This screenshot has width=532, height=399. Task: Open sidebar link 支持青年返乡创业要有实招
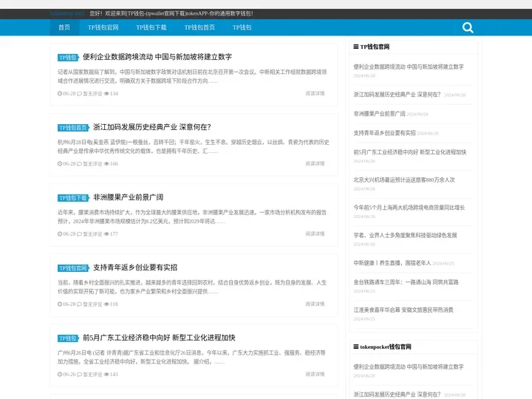(384, 133)
